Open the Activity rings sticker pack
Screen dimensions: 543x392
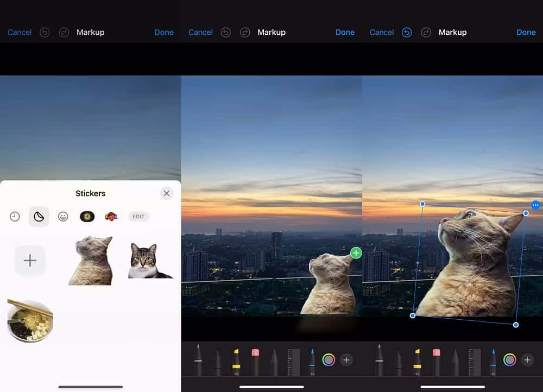(x=87, y=217)
